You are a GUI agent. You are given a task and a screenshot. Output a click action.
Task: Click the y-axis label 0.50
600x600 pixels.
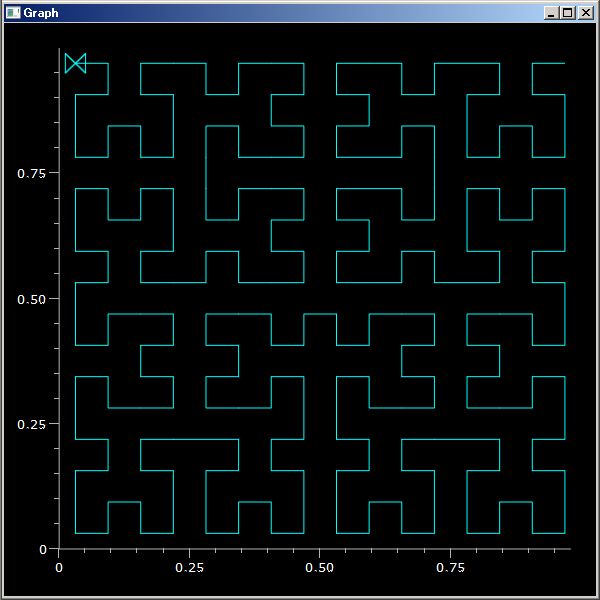click(x=31, y=299)
